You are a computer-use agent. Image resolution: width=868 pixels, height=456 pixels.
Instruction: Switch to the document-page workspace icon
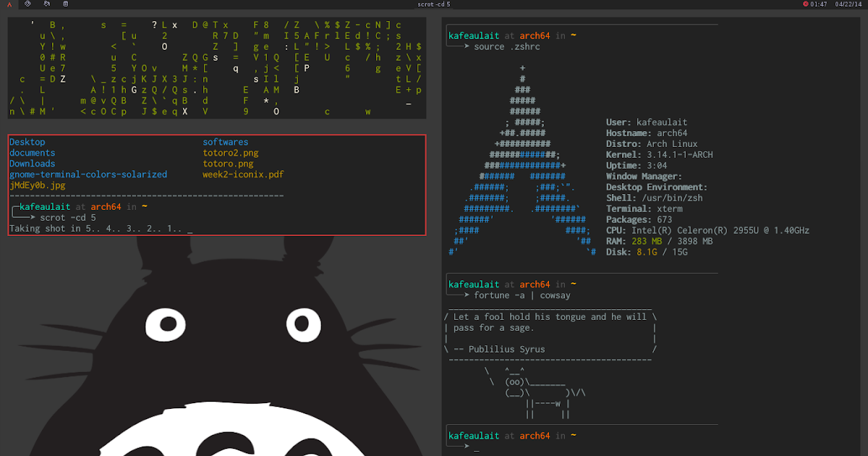[x=66, y=4]
